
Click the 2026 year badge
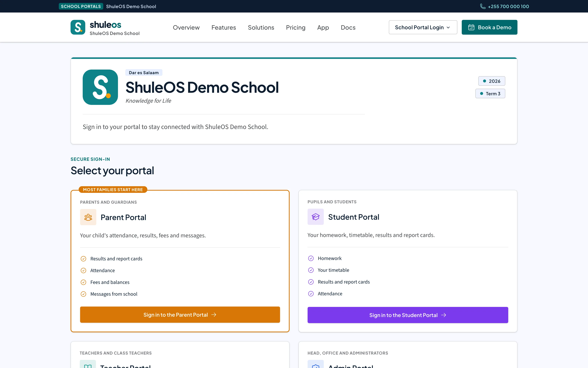point(492,81)
